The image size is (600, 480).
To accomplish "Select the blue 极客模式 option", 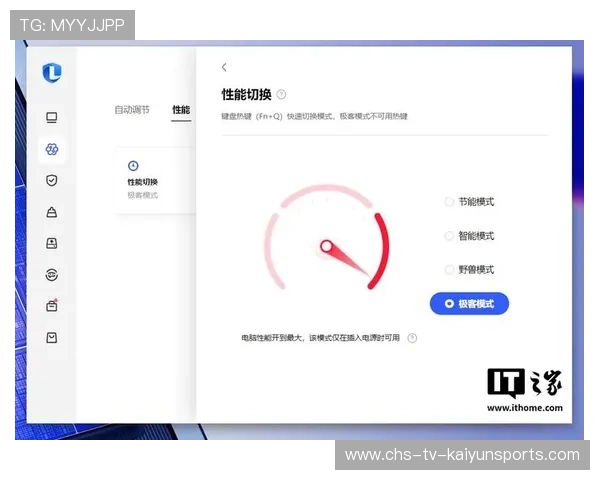I will click(470, 304).
